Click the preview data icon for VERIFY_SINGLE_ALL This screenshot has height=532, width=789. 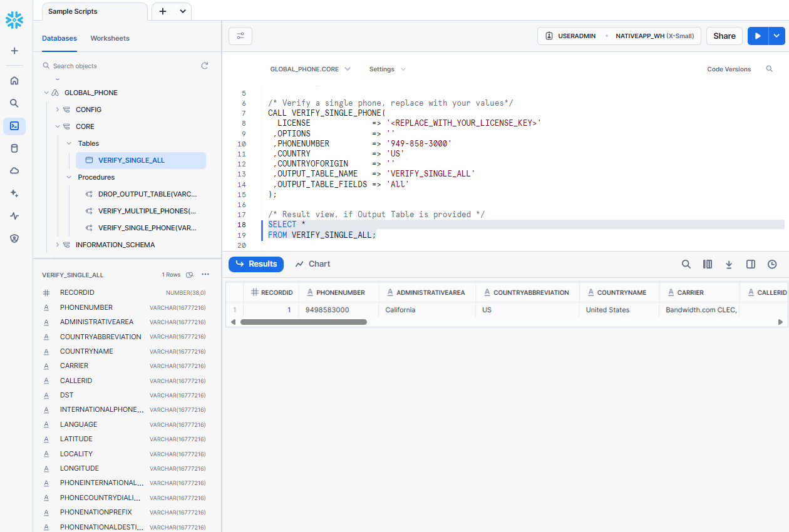point(190,275)
